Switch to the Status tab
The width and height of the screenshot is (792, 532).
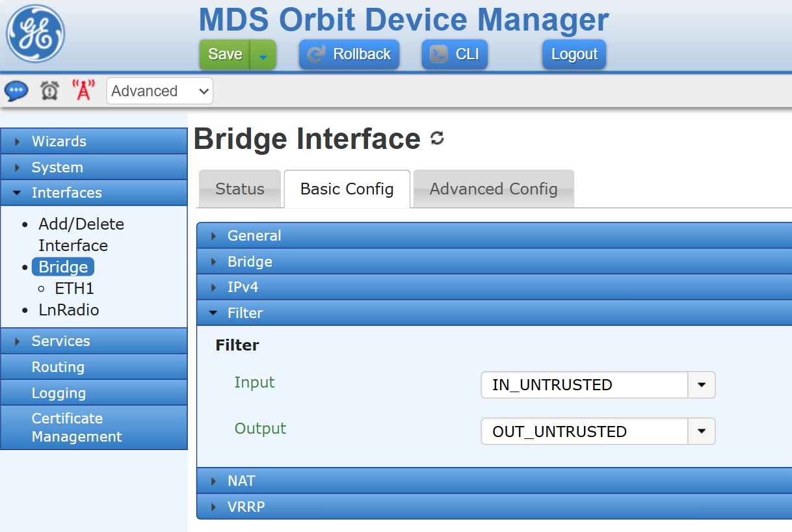coord(240,189)
